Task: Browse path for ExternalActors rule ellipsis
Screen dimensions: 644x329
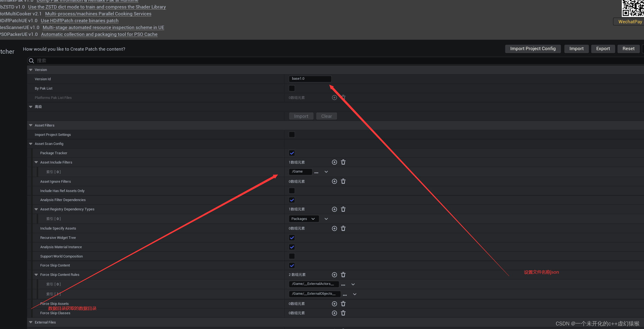Action: [343, 285]
